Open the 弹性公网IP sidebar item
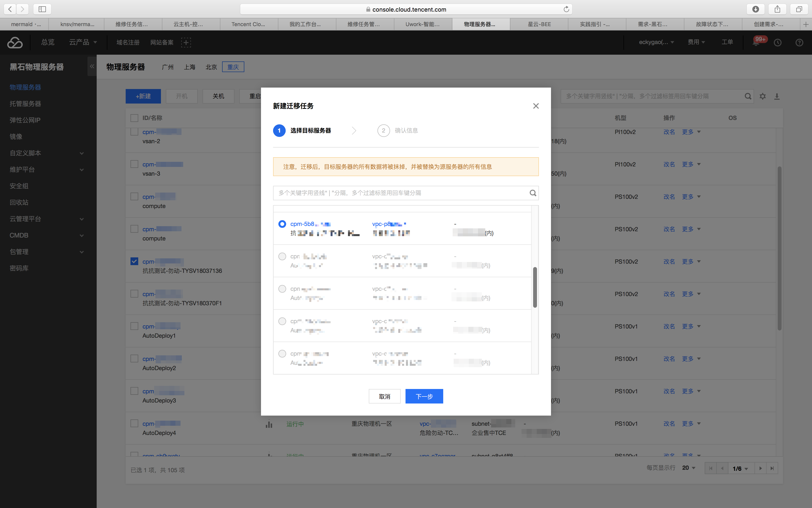The width and height of the screenshot is (812, 508). (25, 120)
